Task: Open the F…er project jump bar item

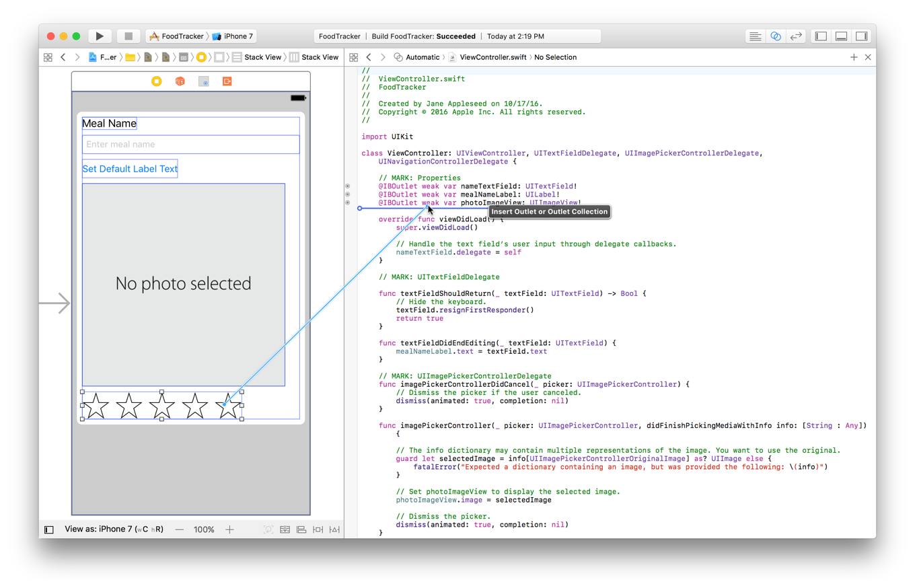Action: pyautogui.click(x=103, y=57)
